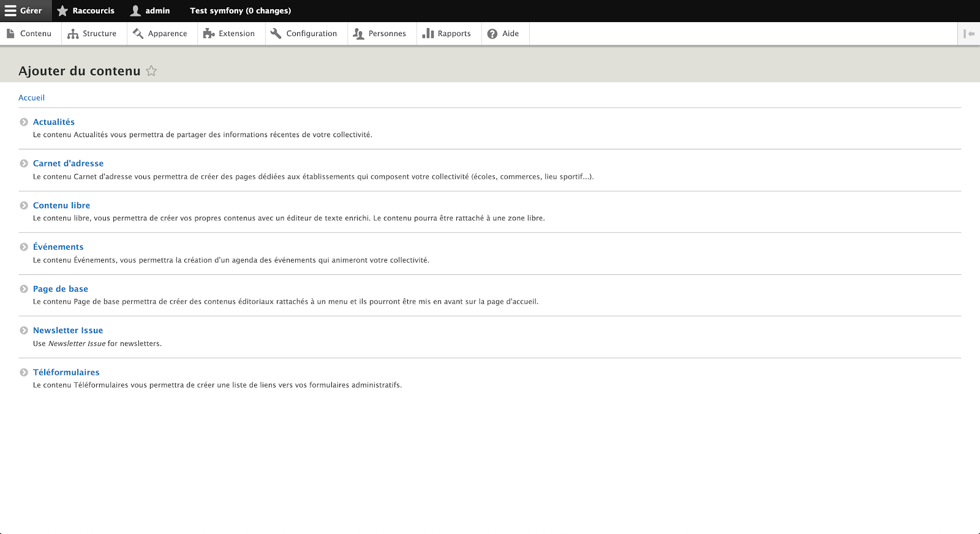
Task: Open the Apparence admin section
Action: (168, 34)
